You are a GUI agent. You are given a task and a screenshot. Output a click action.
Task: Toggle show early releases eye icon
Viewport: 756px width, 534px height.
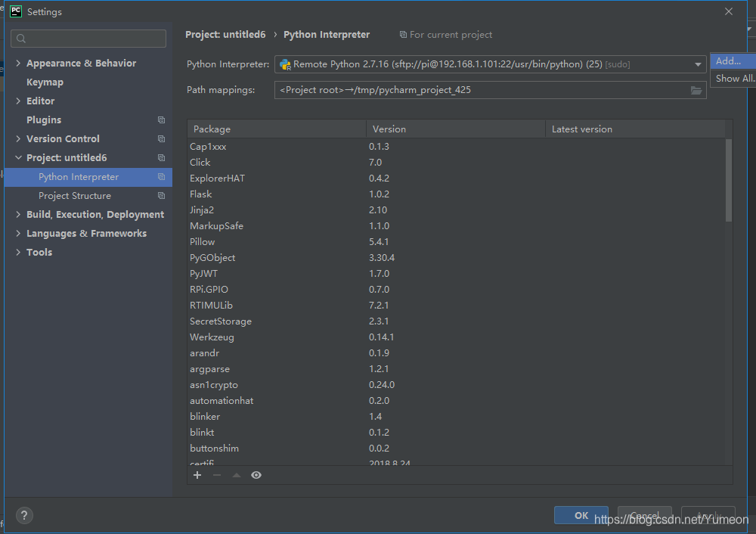pos(256,475)
